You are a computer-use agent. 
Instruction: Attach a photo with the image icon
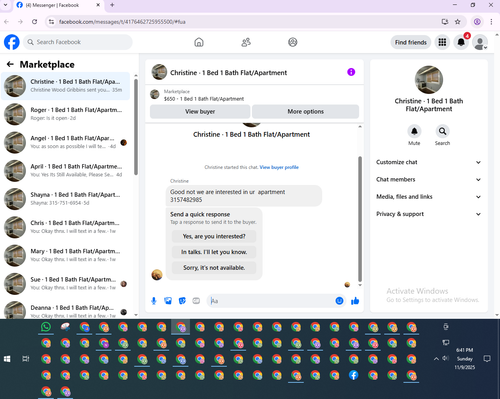pyautogui.click(x=168, y=301)
